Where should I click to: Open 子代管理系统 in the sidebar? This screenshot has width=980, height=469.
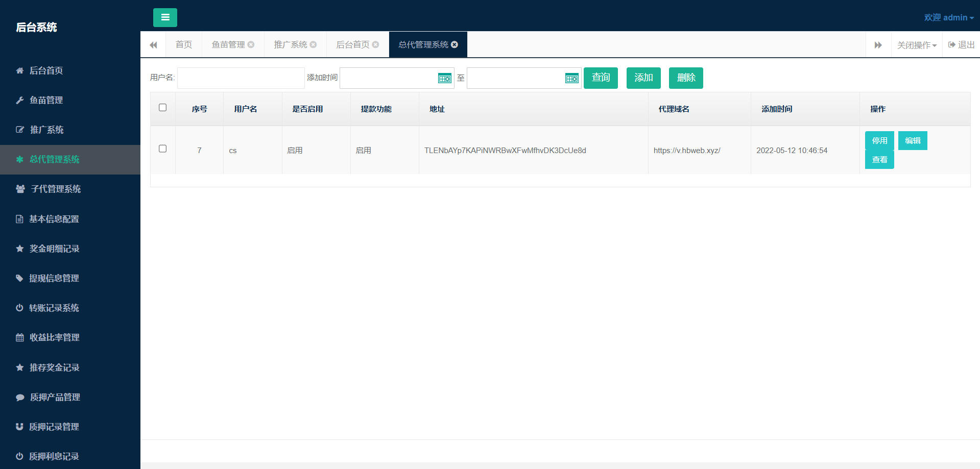(x=56, y=189)
